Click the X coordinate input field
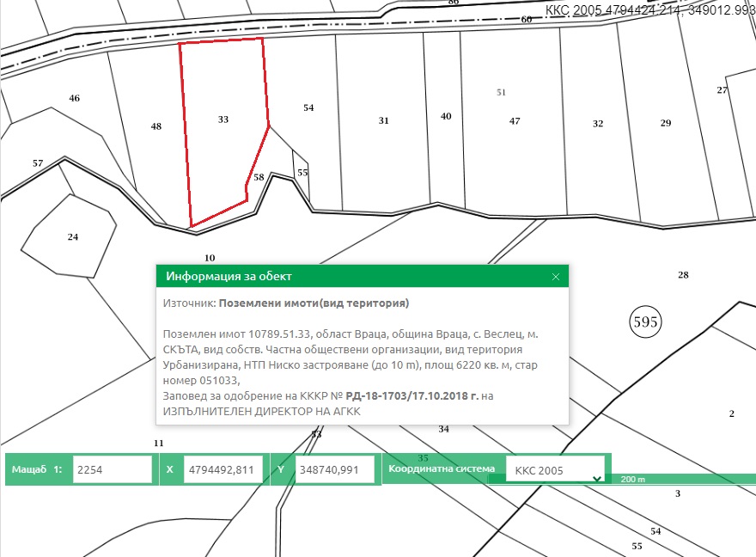The image size is (756, 557). click(223, 470)
